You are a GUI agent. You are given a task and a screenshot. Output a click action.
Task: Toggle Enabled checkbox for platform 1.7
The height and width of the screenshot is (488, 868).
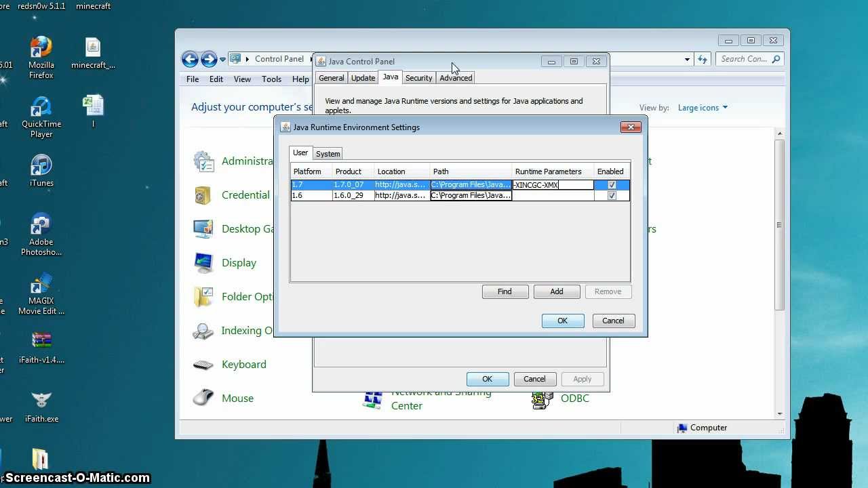pos(612,185)
